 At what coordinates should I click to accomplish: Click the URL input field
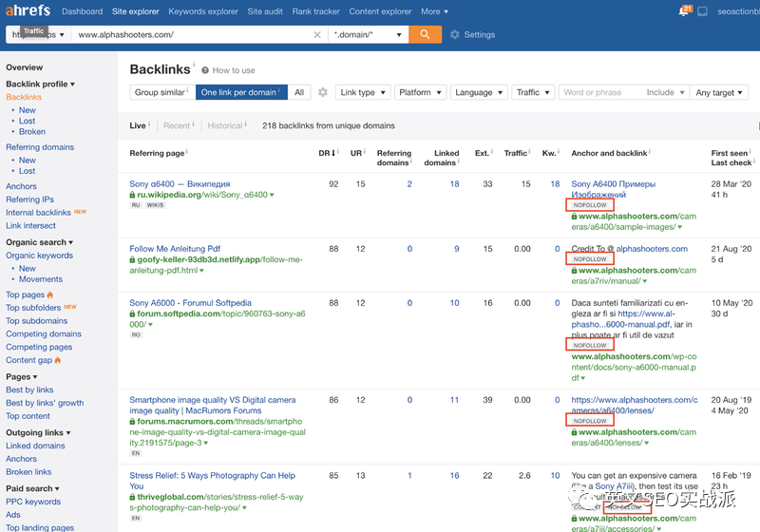[194, 35]
